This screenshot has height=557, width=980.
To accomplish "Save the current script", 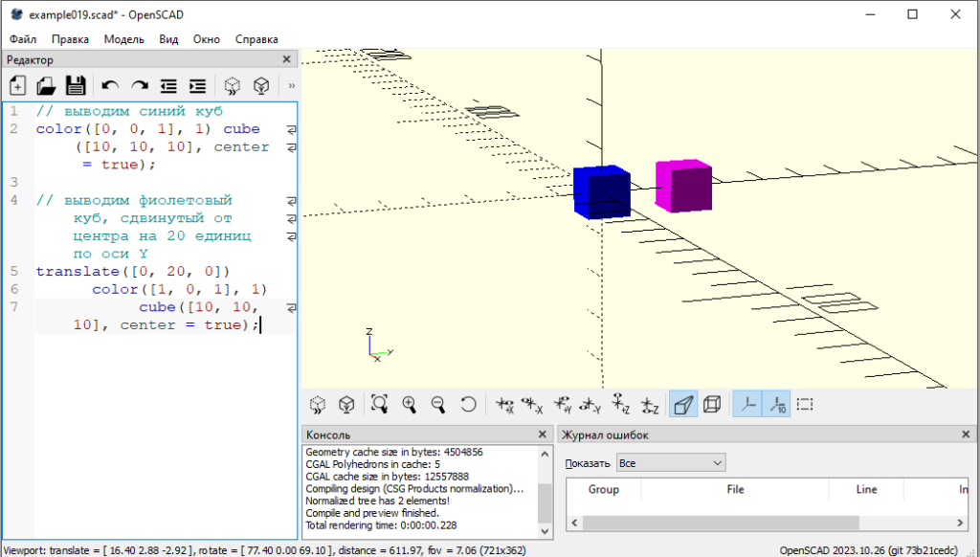I will pyautogui.click(x=76, y=85).
